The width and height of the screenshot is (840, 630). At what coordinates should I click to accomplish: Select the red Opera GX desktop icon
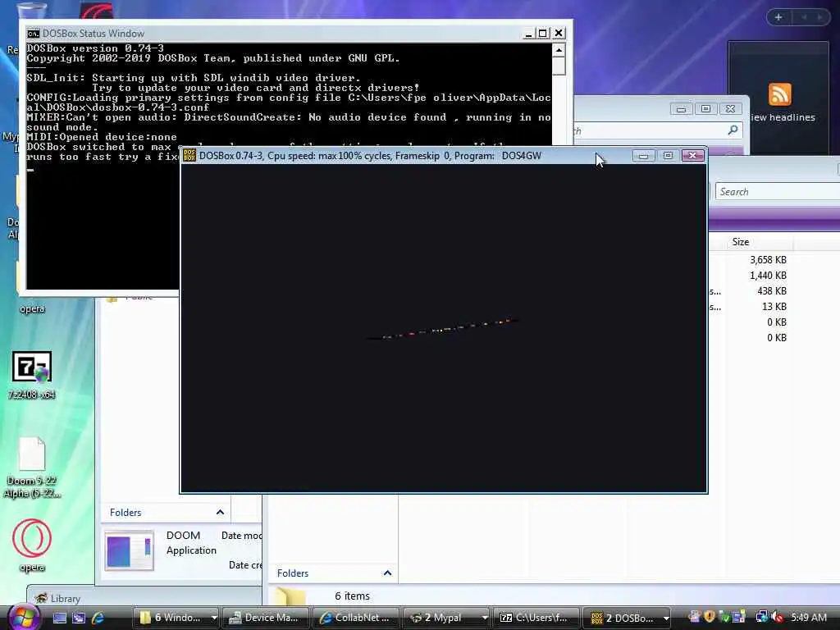(32, 546)
